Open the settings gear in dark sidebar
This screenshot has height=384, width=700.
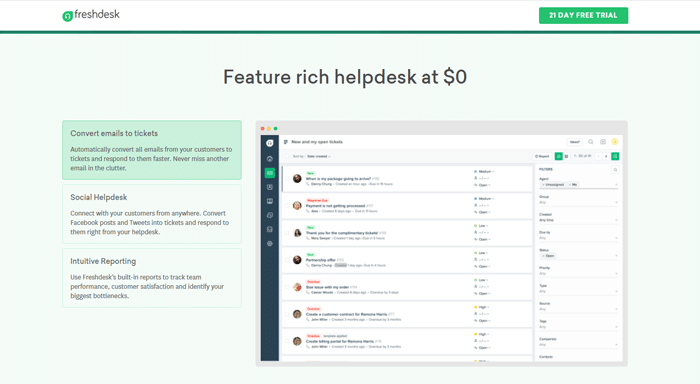point(270,244)
